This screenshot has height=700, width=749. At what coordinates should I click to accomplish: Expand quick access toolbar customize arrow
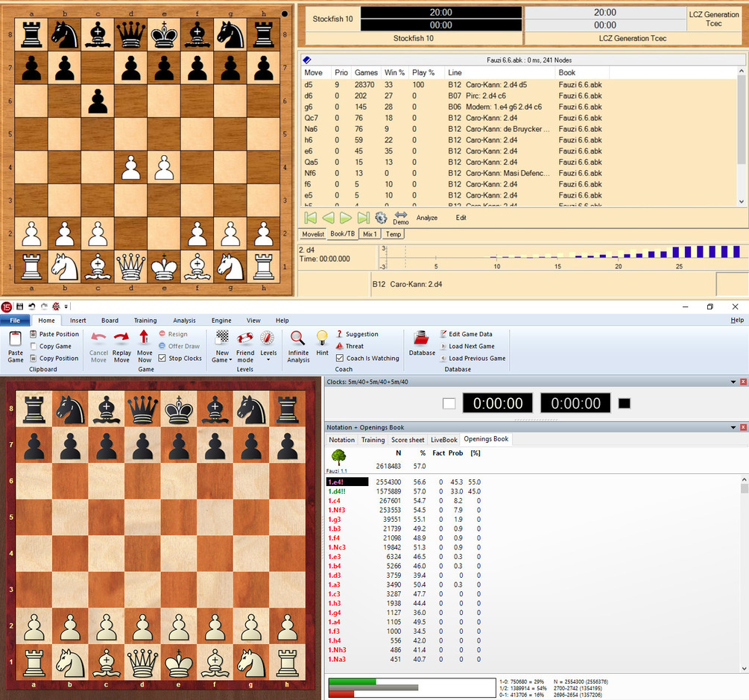pos(66,306)
